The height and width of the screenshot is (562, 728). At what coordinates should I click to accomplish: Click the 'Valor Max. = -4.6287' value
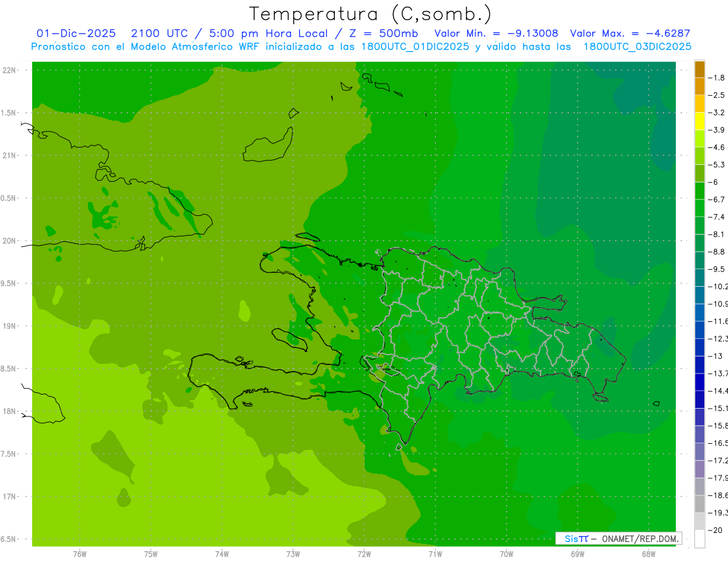click(x=630, y=33)
